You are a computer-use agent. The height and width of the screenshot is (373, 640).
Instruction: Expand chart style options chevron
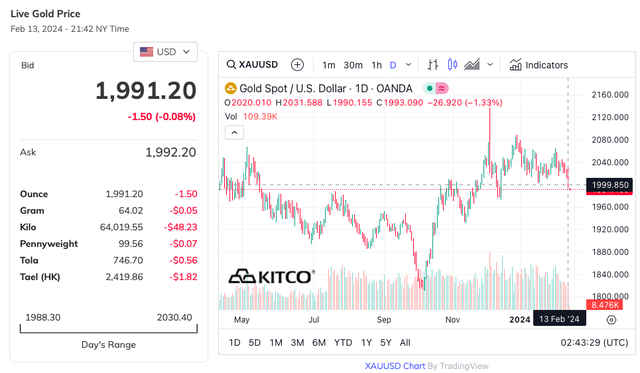(490, 64)
